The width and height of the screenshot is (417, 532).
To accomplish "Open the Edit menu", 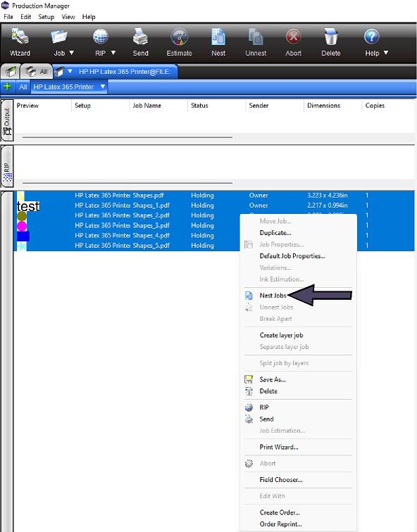I will (26, 17).
